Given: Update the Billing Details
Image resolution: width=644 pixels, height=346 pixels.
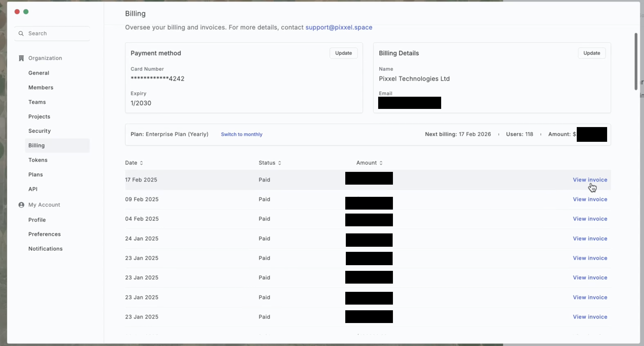Looking at the screenshot, I should 592,53.
